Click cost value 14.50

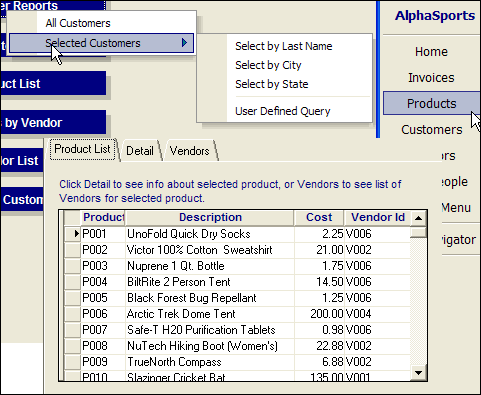click(330, 282)
